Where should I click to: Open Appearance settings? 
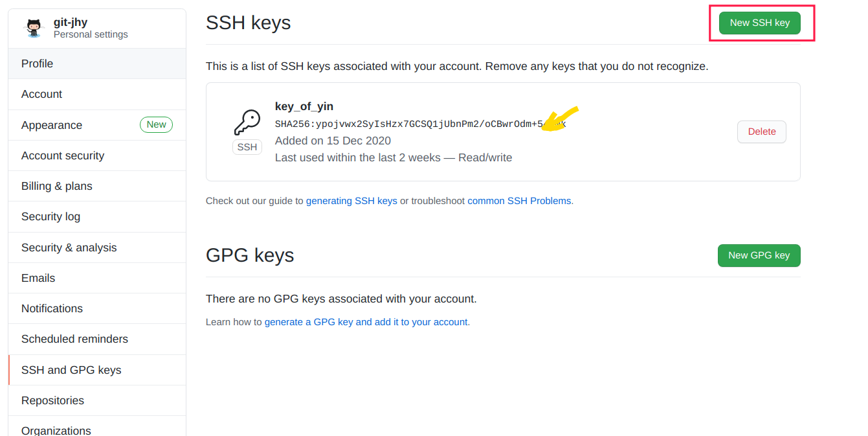click(x=97, y=125)
